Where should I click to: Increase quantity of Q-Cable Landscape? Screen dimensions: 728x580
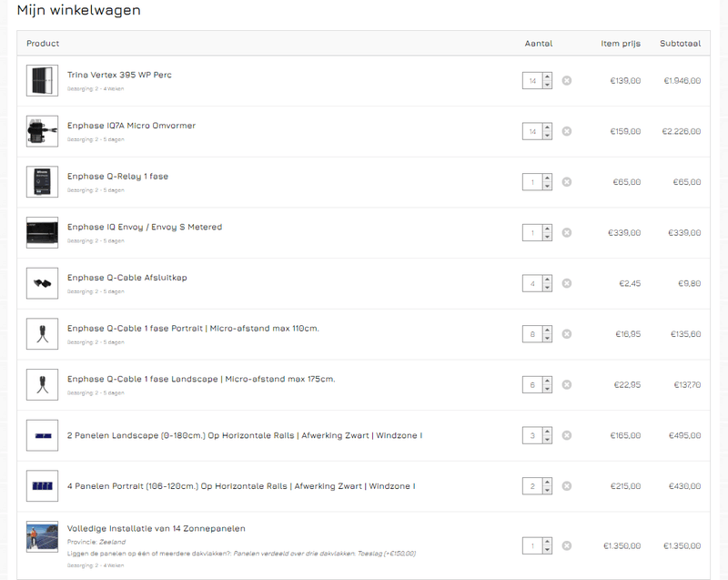point(548,381)
